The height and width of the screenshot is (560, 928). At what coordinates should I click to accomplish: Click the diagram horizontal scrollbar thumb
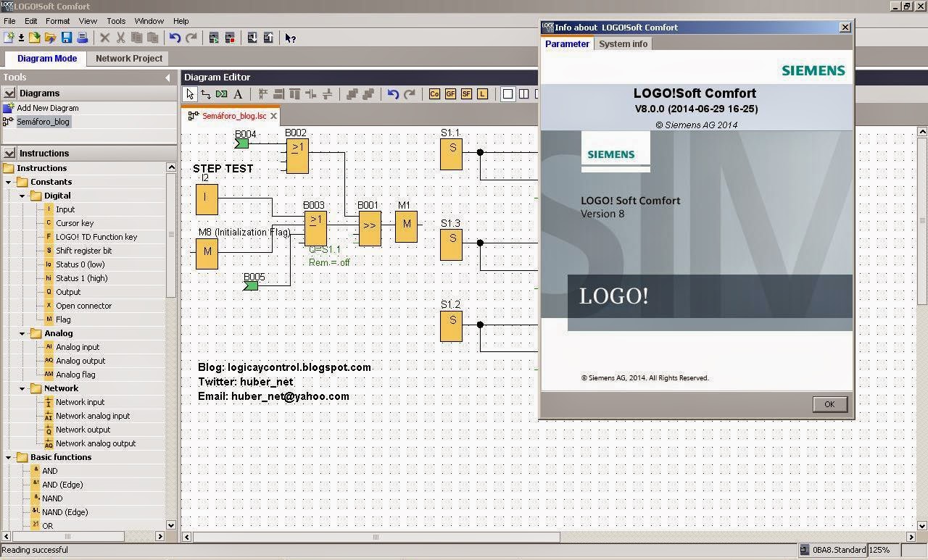coord(376,537)
